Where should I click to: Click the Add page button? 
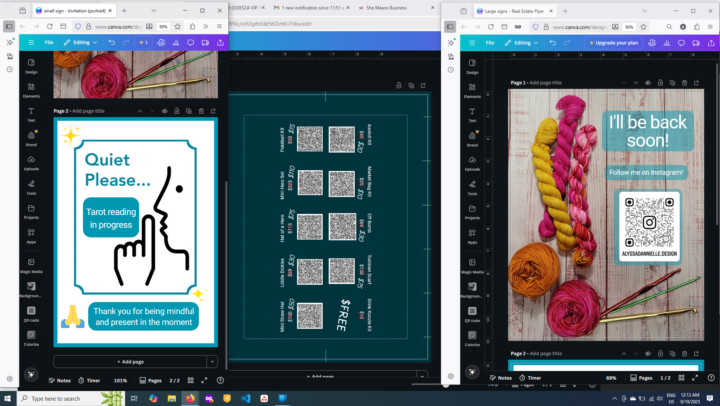[x=130, y=361]
